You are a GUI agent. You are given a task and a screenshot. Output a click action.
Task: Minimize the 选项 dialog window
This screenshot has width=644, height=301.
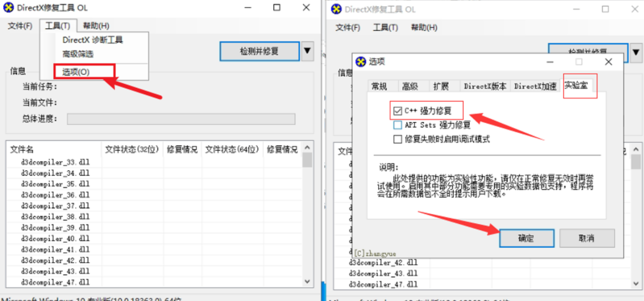click(550, 62)
